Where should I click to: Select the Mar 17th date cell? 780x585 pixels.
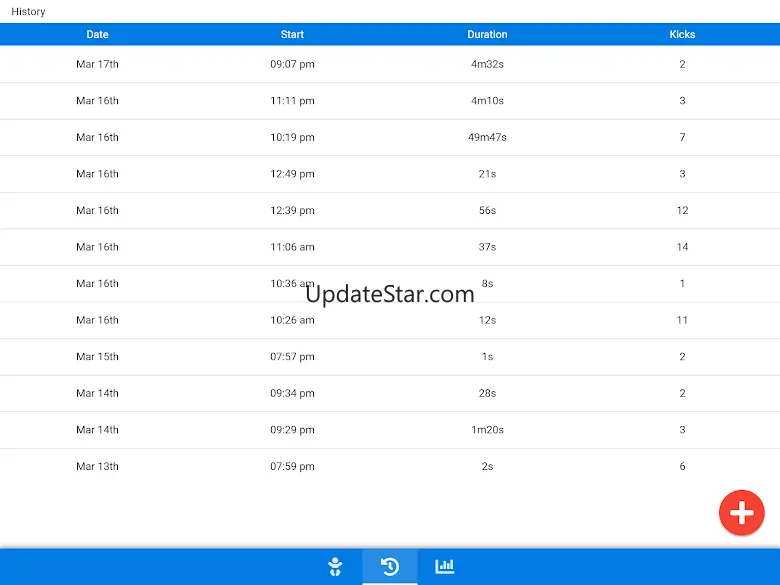98,64
